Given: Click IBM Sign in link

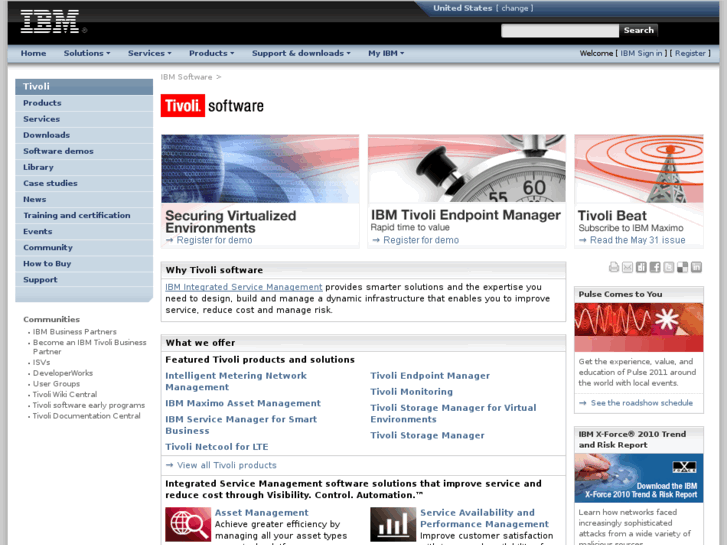Looking at the screenshot, I should (x=641, y=53).
